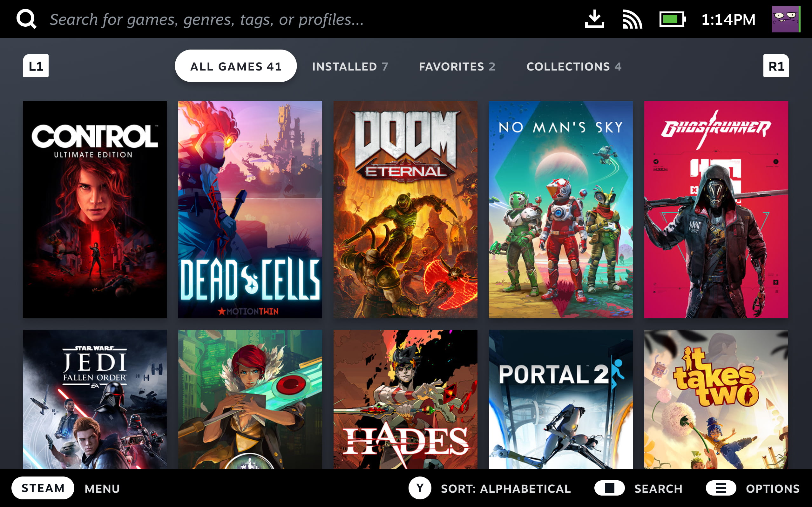
Task: Select Star Wars Jedi Fallen Order cover
Action: (x=95, y=399)
